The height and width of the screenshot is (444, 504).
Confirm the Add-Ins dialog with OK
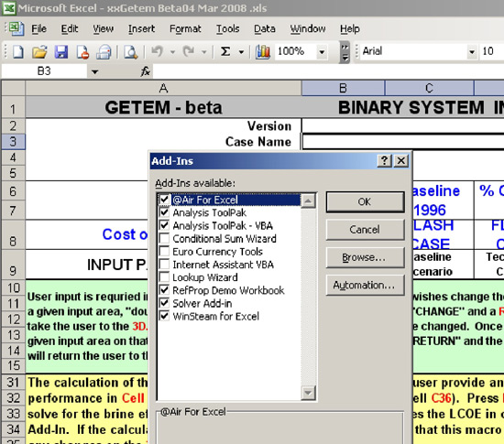point(365,202)
